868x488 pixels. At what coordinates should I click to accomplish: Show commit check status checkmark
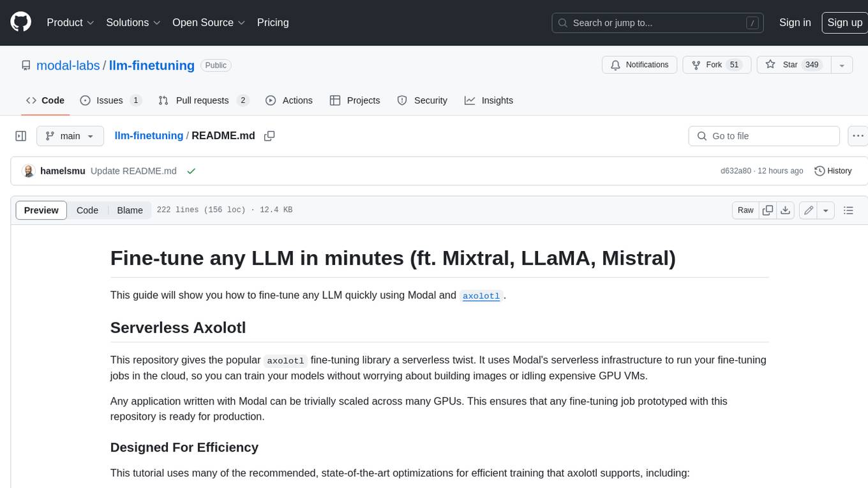(x=191, y=171)
